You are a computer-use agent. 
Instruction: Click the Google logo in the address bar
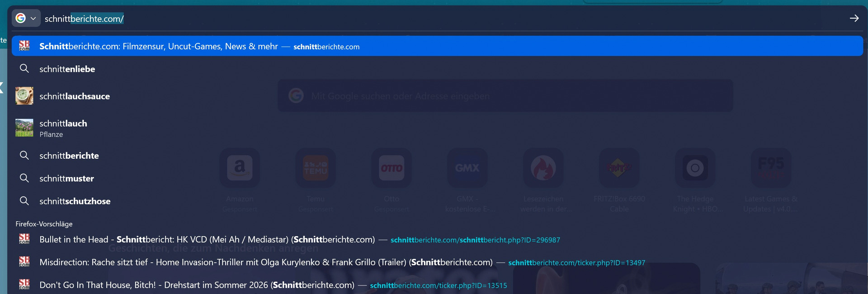coord(20,18)
